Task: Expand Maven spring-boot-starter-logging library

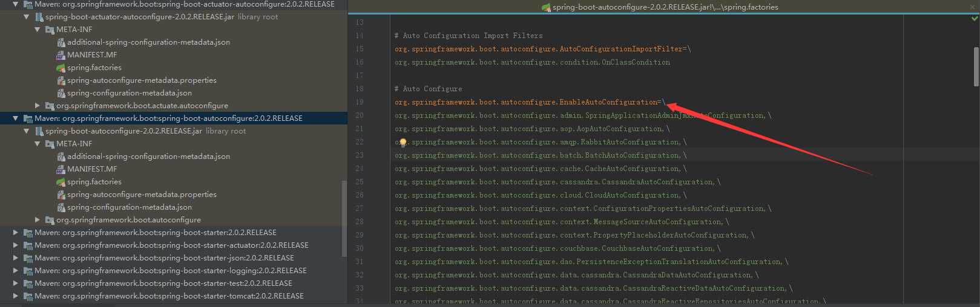Action: 16,271
